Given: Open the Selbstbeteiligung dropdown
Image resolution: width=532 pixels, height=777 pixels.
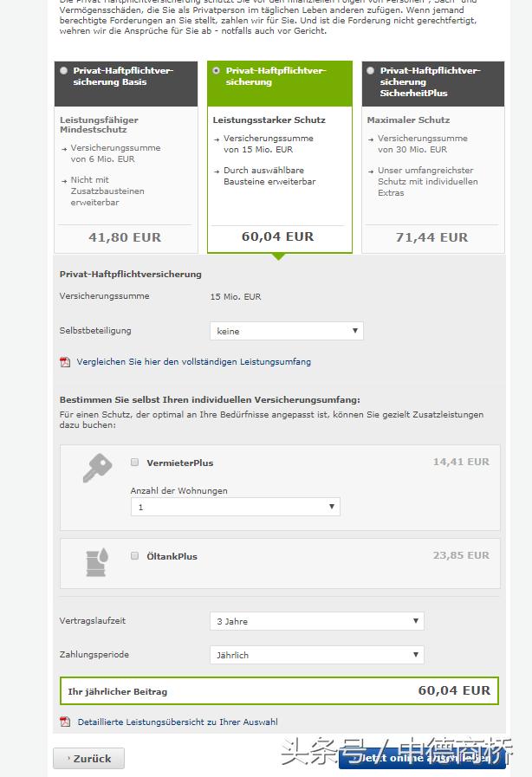Looking at the screenshot, I should pos(286,331).
